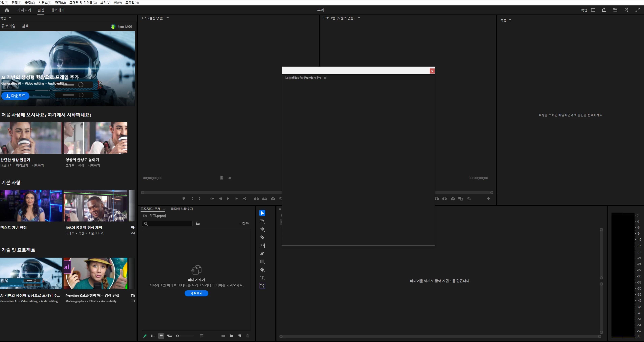The height and width of the screenshot is (342, 644).
Task: Switch Project panel to List view
Action: click(153, 336)
